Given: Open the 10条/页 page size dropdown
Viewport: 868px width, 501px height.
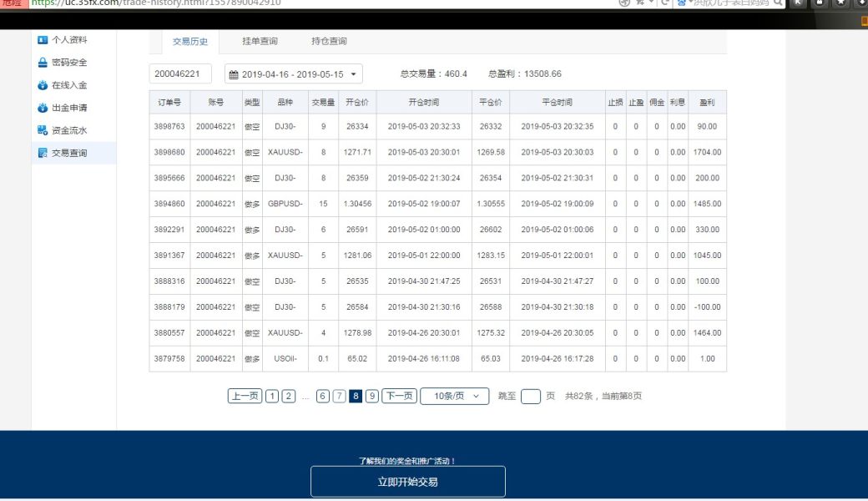Looking at the screenshot, I should click(x=455, y=397).
